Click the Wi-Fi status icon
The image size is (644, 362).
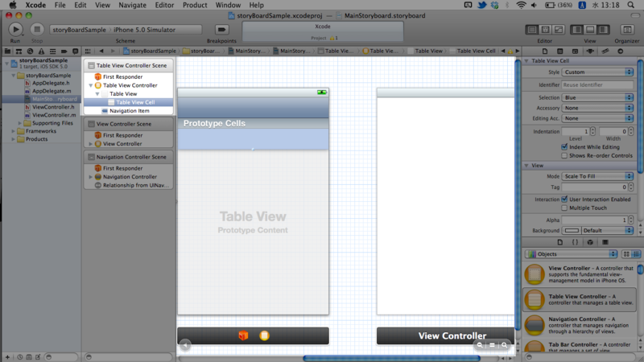click(x=521, y=5)
